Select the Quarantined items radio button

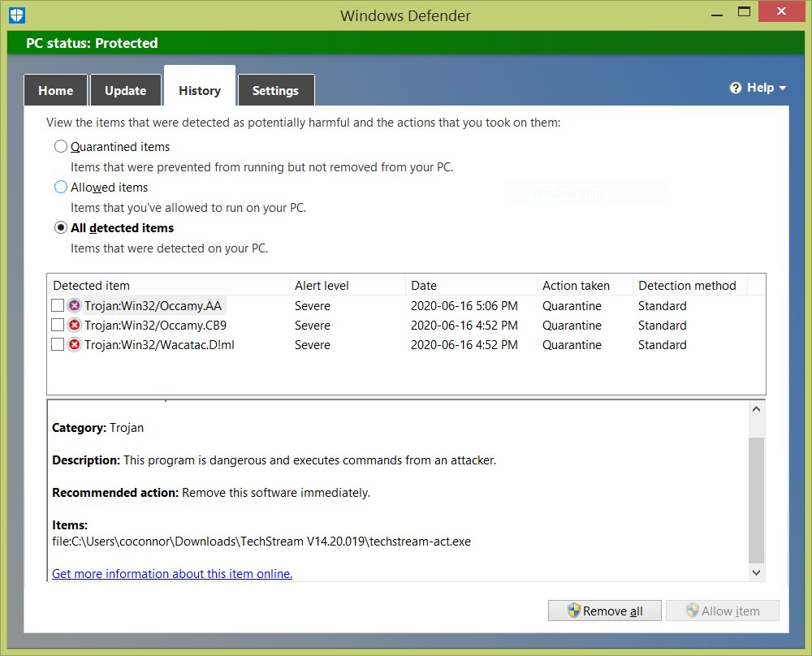tap(61, 146)
